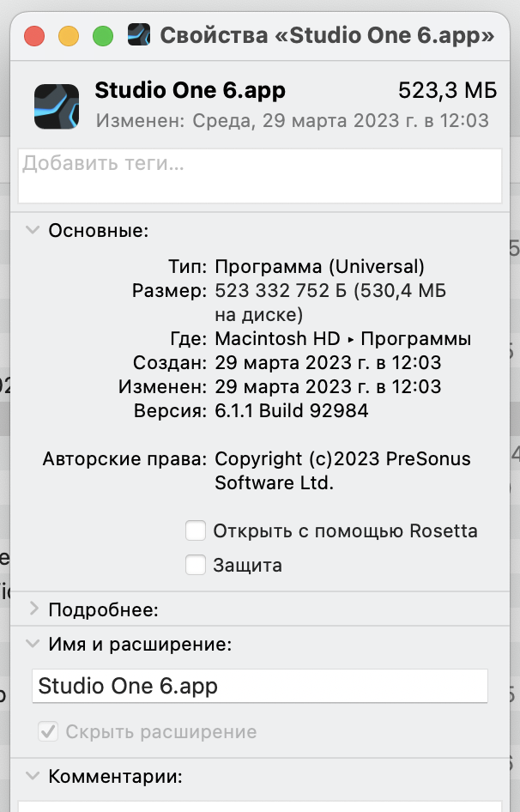Click the green zoom window button
Screen dimensions: 520x812
click(x=103, y=36)
